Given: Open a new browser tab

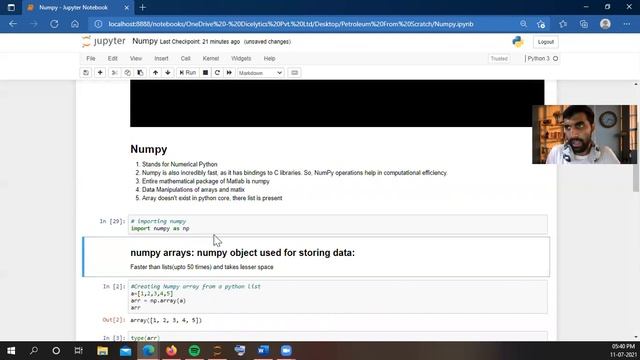Looking at the screenshot, I should click(x=142, y=7).
